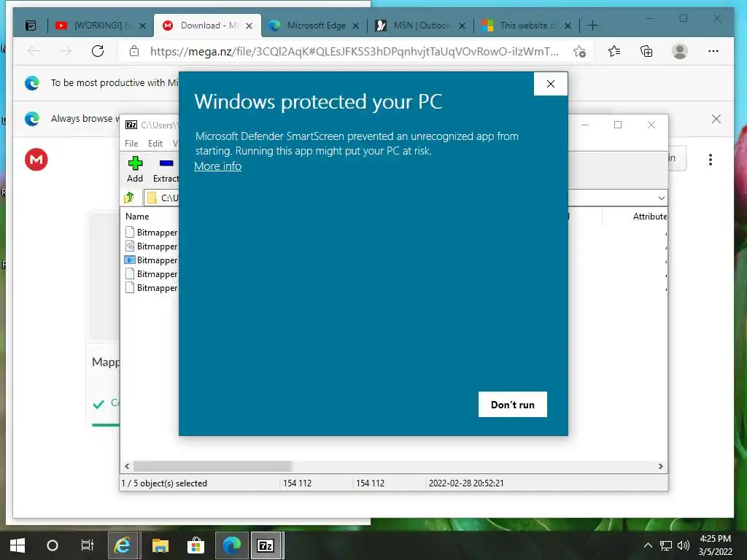Open the Windows Start menu

(x=18, y=545)
